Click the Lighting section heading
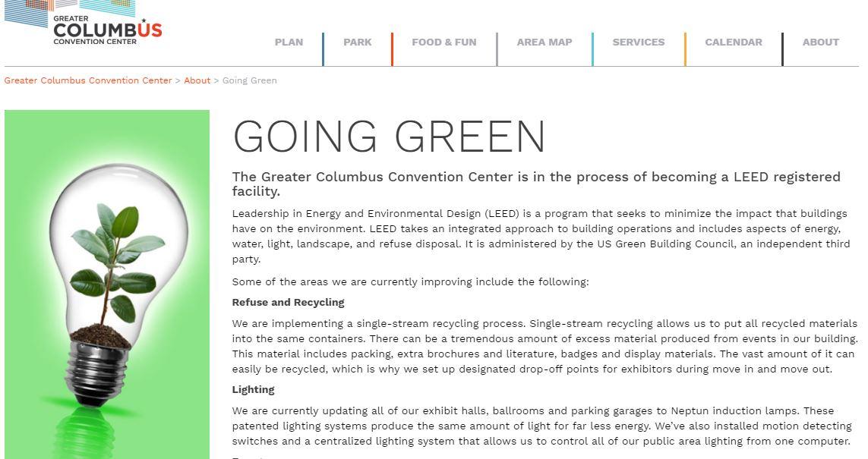This screenshot has height=459, width=868. coord(253,390)
